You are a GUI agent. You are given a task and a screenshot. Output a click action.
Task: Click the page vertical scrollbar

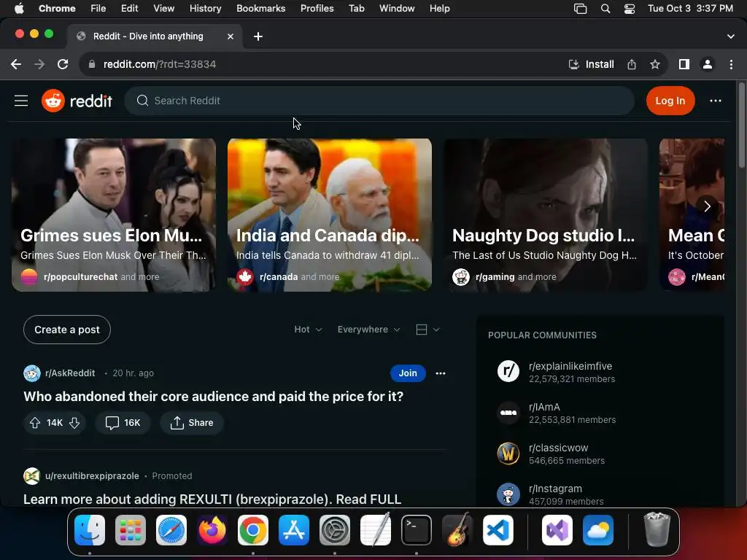(x=741, y=125)
